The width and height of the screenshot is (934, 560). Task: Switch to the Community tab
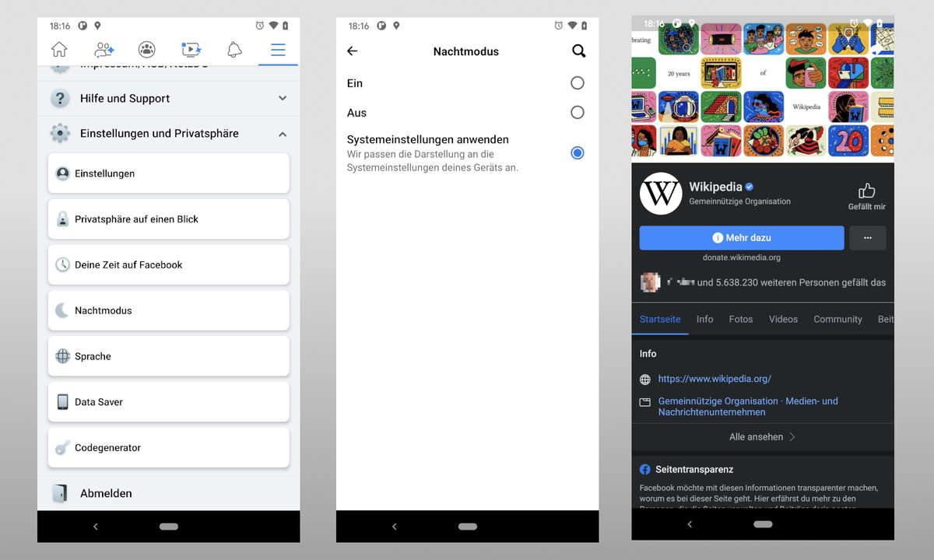coord(837,320)
